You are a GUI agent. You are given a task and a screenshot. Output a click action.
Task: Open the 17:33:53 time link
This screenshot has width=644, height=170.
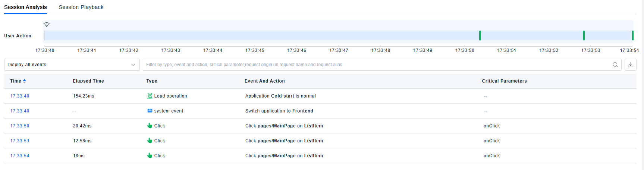point(20,141)
